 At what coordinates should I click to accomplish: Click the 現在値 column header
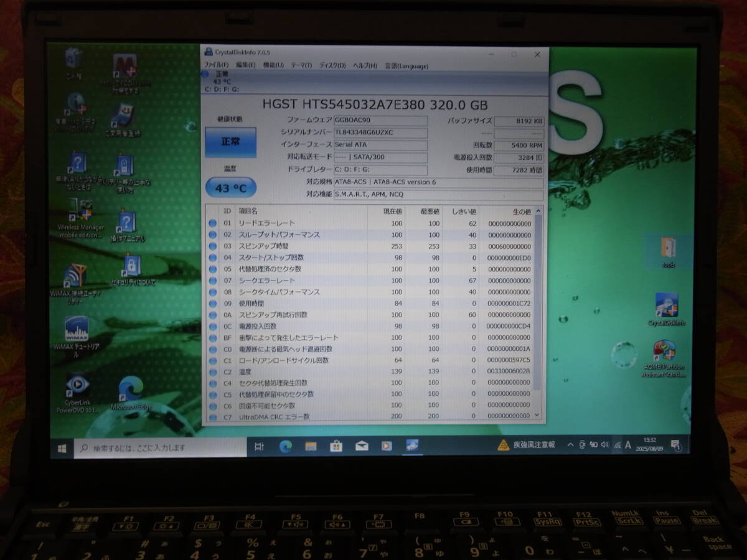393,212
